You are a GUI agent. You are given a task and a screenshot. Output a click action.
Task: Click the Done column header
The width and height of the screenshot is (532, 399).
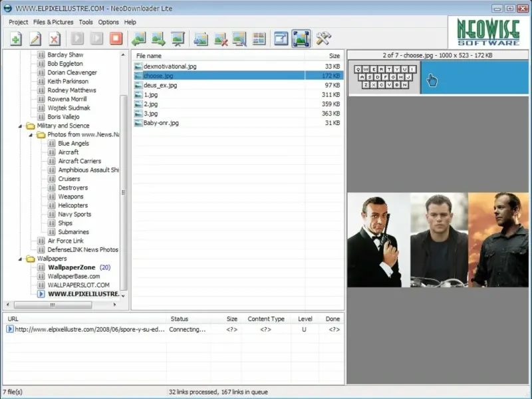[x=331, y=319]
